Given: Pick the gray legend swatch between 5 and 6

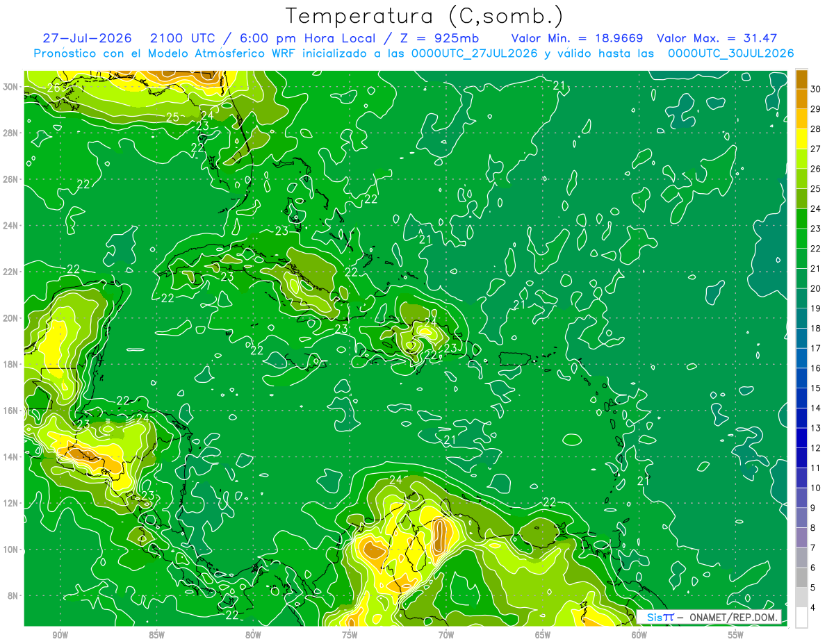Looking at the screenshot, I should 801,577.
